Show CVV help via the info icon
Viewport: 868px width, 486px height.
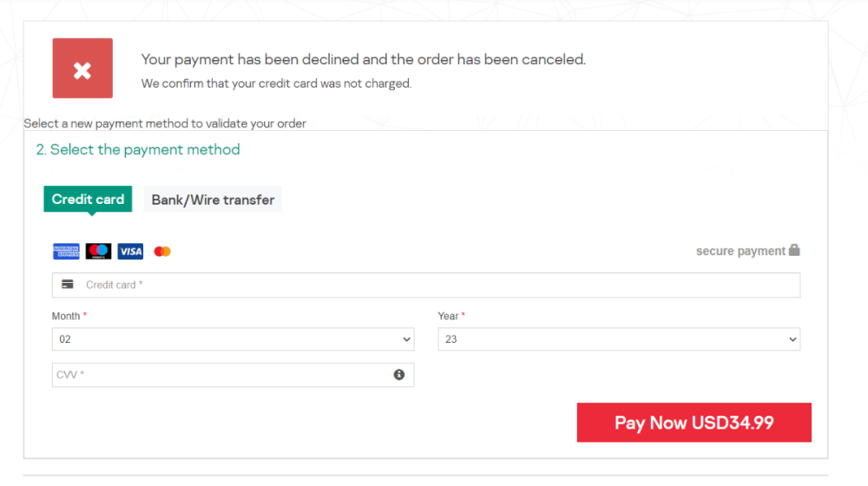coord(399,375)
